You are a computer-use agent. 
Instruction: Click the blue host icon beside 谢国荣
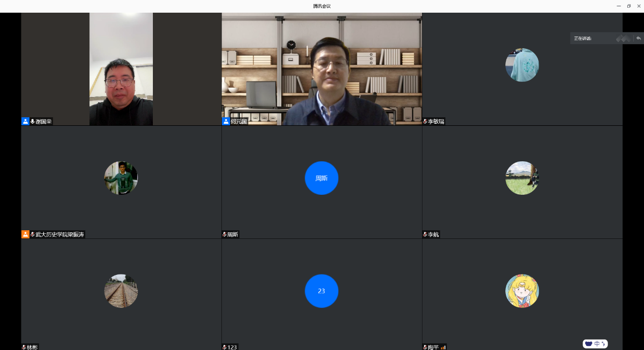pos(25,122)
